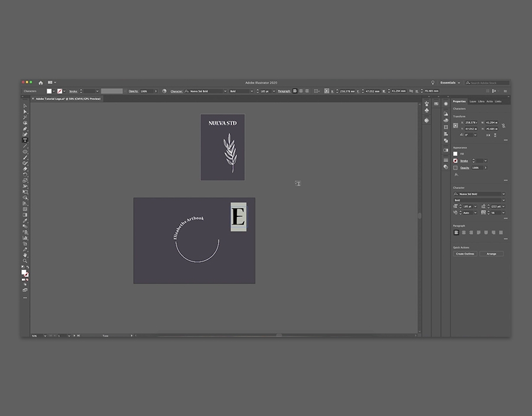532x416 pixels.
Task: Select the Pen tool
Action: click(25, 129)
